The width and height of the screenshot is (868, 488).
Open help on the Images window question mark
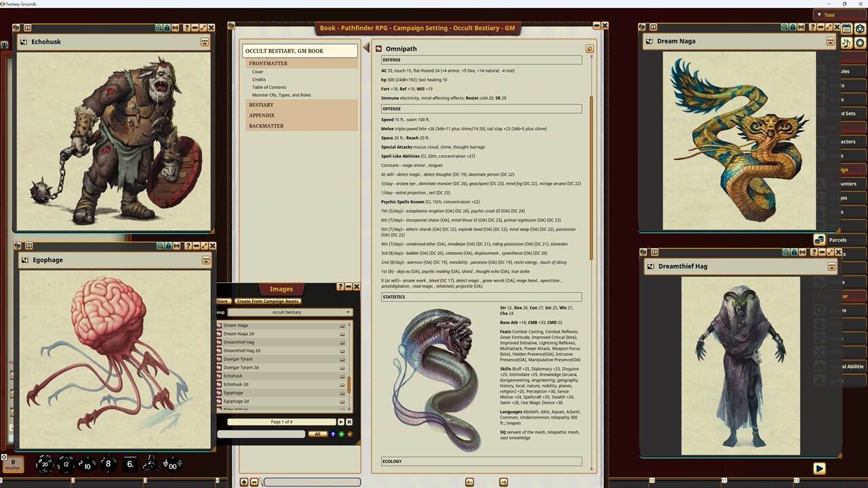(x=340, y=287)
